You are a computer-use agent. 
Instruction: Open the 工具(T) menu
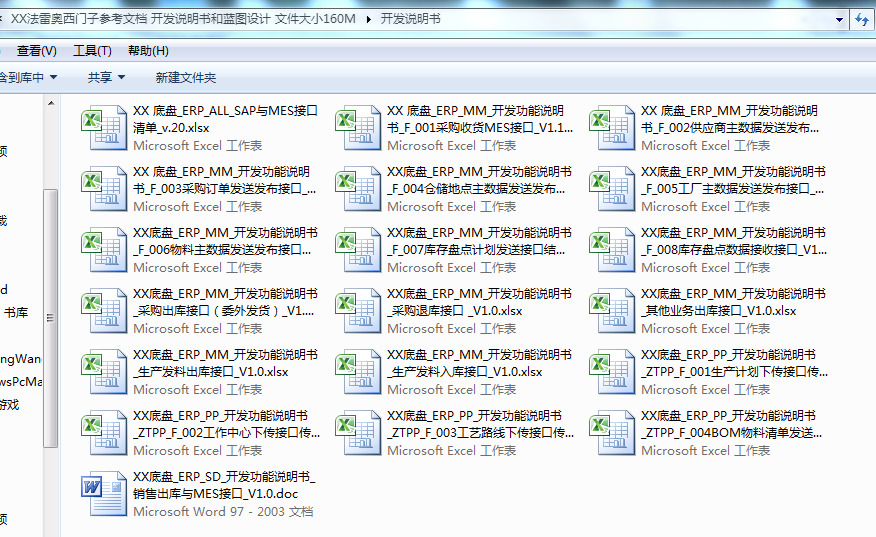pos(92,51)
